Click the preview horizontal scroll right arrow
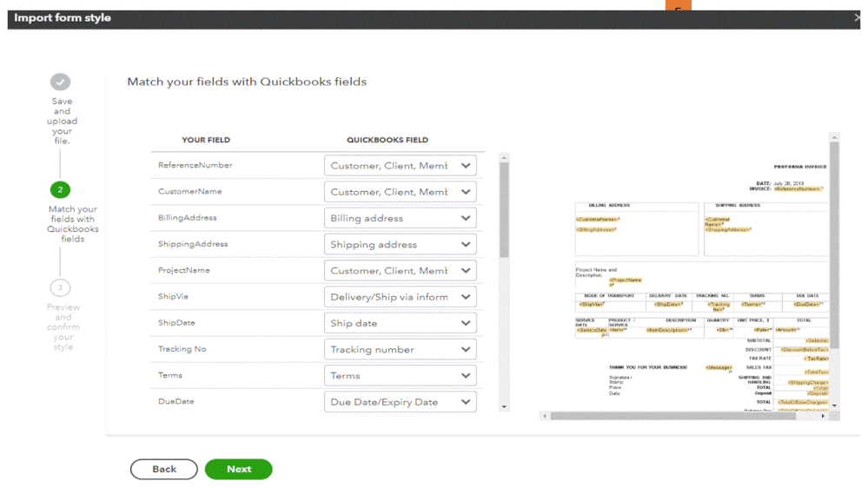The height and width of the screenshot is (488, 868). coord(823,416)
